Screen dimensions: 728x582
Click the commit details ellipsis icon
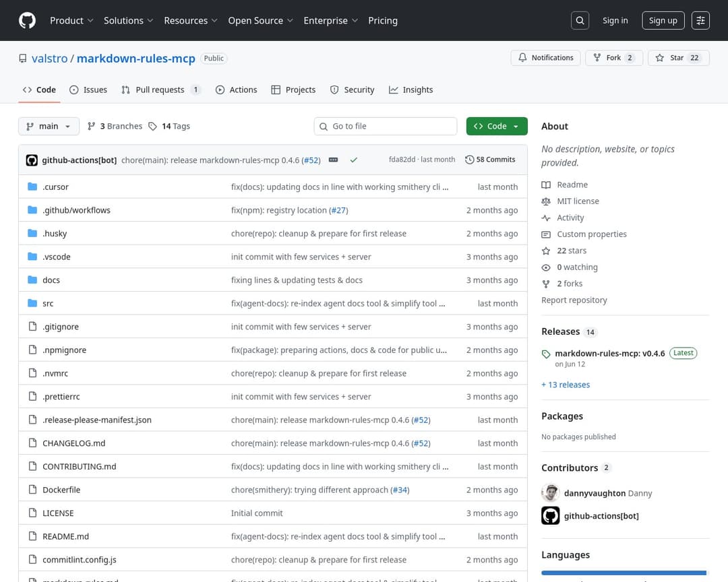333,160
